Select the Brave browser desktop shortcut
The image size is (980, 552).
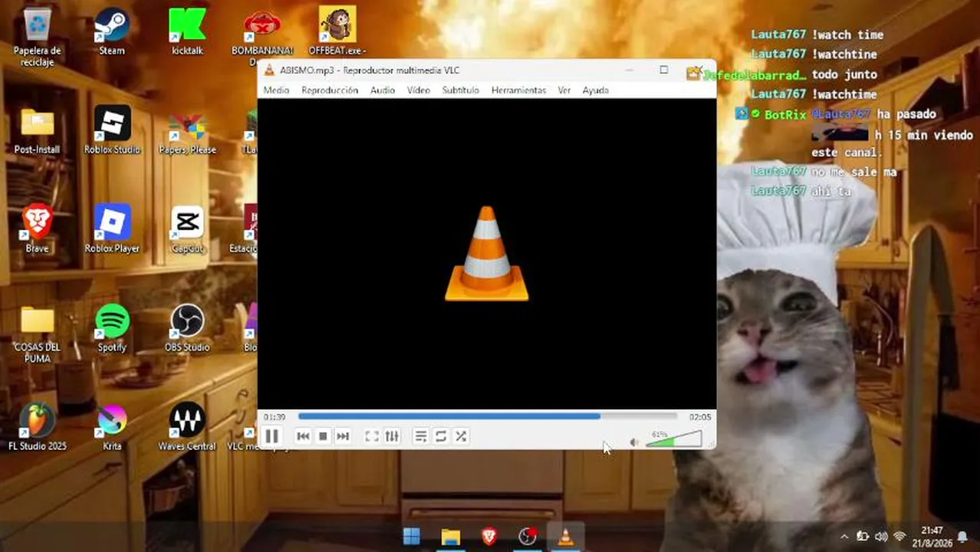pyautogui.click(x=37, y=229)
